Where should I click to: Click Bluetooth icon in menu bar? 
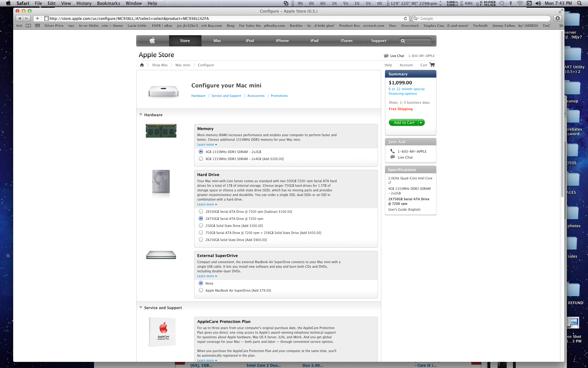click(x=511, y=3)
